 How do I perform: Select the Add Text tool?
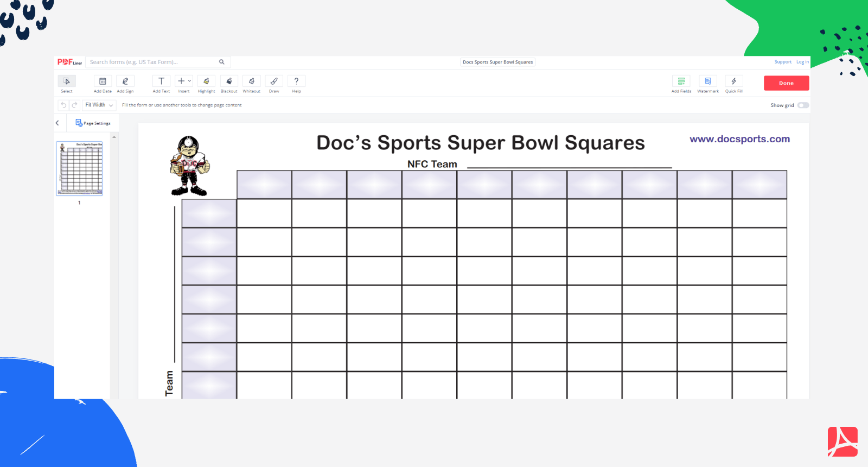(x=161, y=81)
